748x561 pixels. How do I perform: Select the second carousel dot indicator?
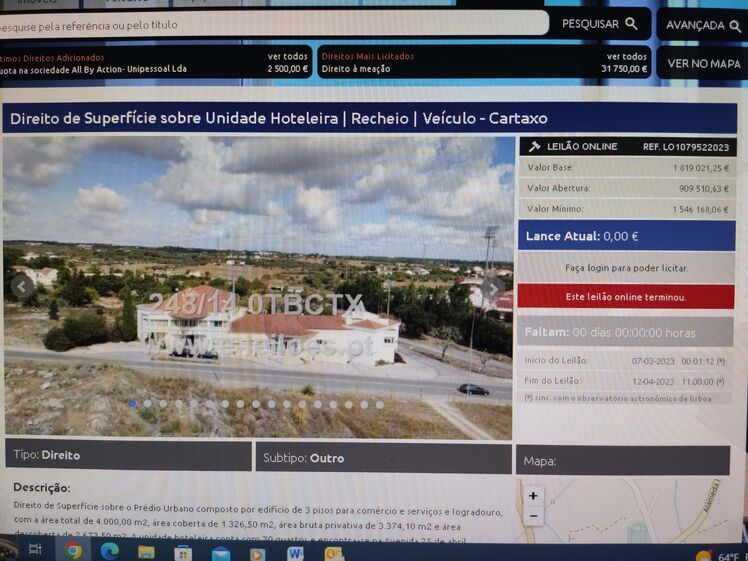click(148, 404)
